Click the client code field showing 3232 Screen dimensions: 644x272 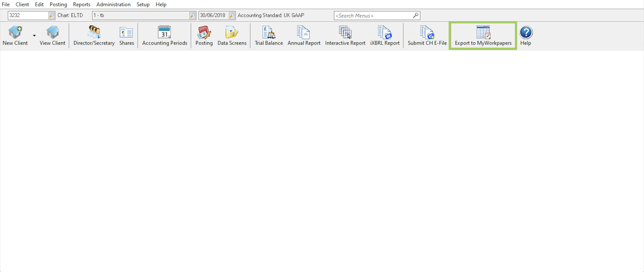pyautogui.click(x=28, y=15)
